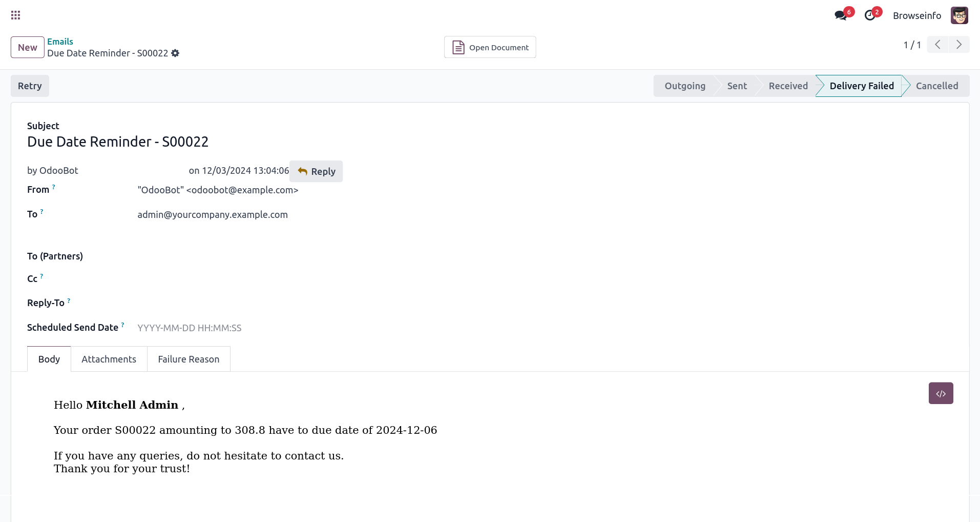The height and width of the screenshot is (522, 980).
Task: Toggle the HTML code view button
Action: (x=941, y=393)
